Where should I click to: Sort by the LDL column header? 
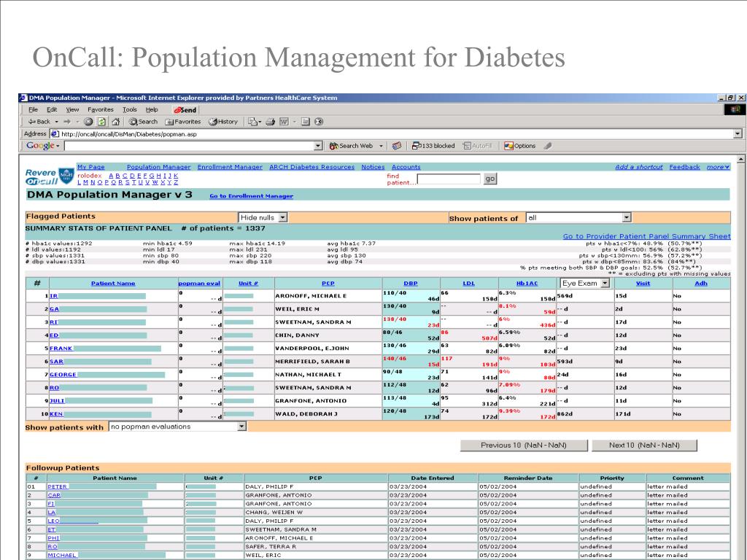[x=469, y=284]
